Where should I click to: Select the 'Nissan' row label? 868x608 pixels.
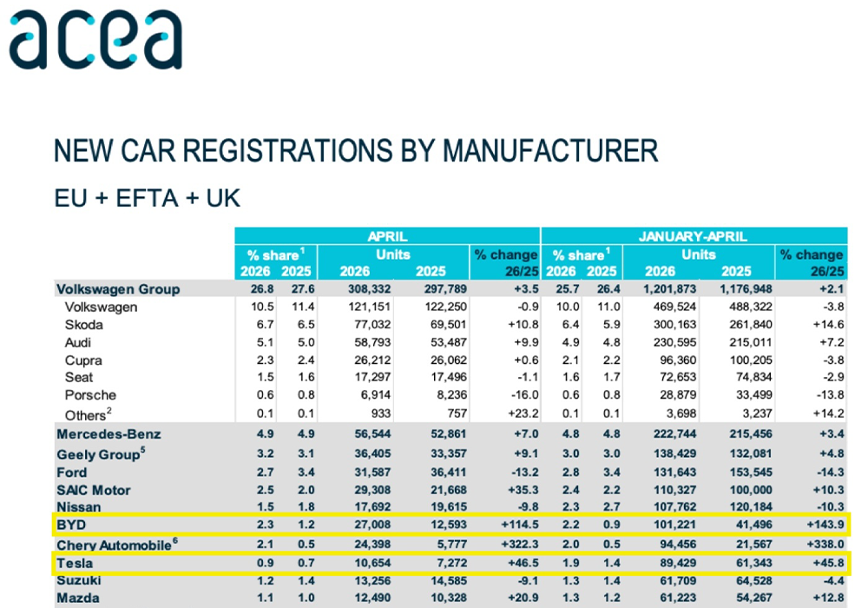[79, 507]
